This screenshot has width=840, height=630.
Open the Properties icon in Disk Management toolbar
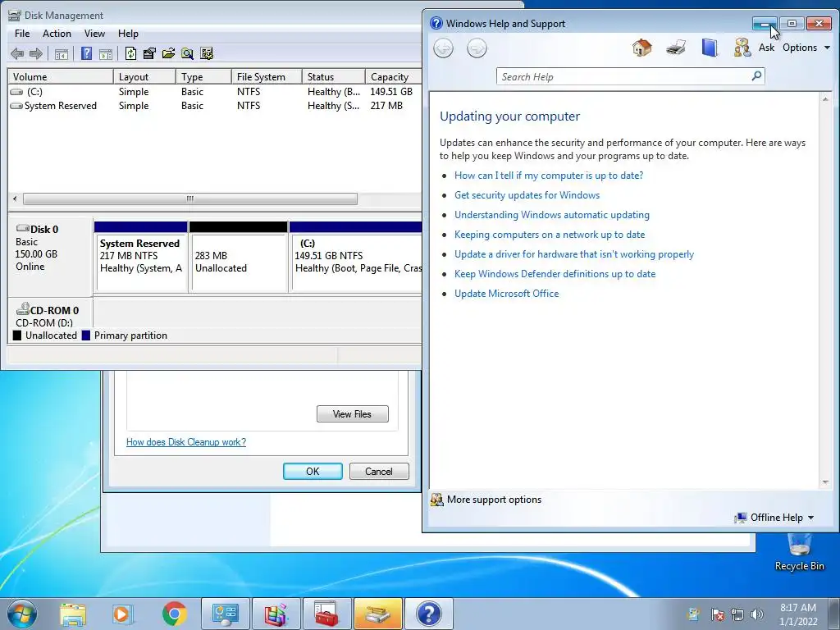pyautogui.click(x=149, y=53)
